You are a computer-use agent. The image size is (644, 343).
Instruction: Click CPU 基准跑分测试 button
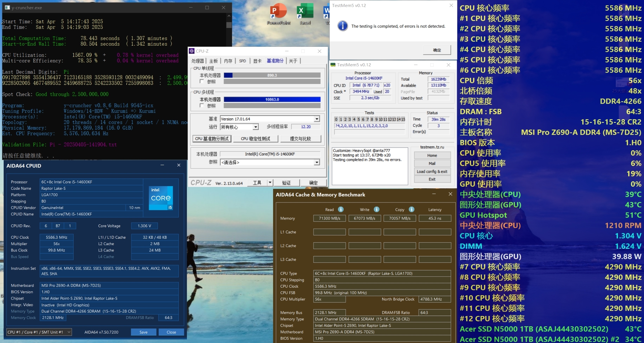(x=212, y=139)
